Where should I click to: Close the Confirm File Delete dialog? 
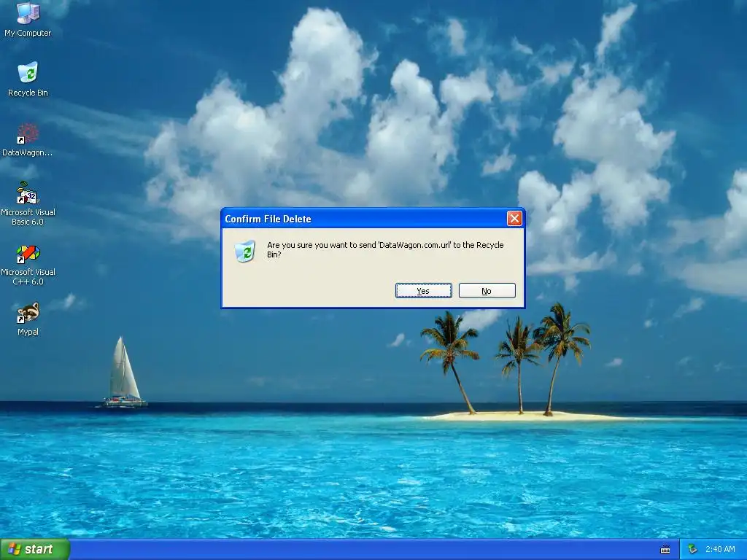click(x=514, y=219)
